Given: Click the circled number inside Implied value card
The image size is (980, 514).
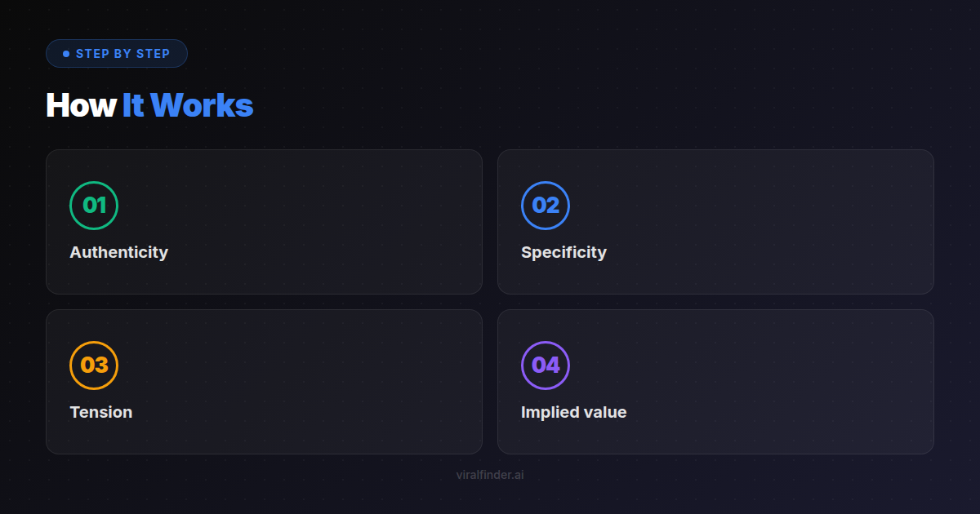Looking at the screenshot, I should pos(546,366).
